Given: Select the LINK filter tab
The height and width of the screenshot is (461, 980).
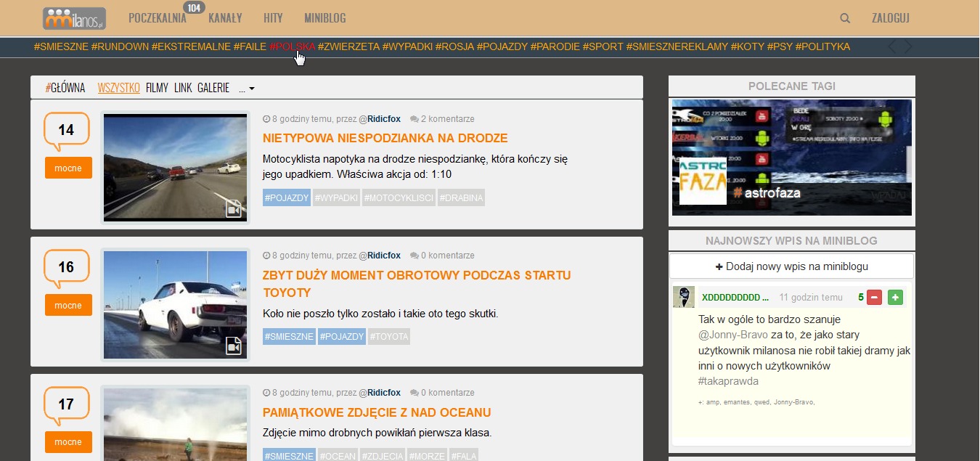Looking at the screenshot, I should point(183,88).
